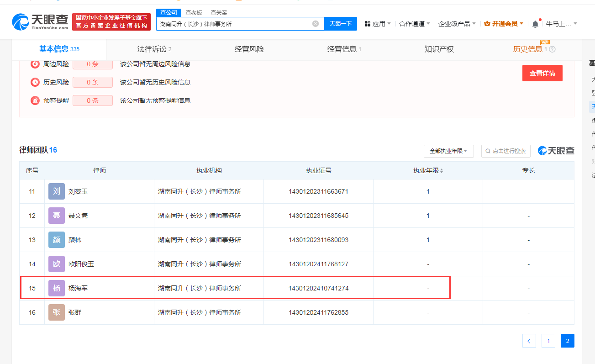The width and height of the screenshot is (595, 364).
Task: Click the avatar for 刘蔓玉
Action: pos(57,191)
